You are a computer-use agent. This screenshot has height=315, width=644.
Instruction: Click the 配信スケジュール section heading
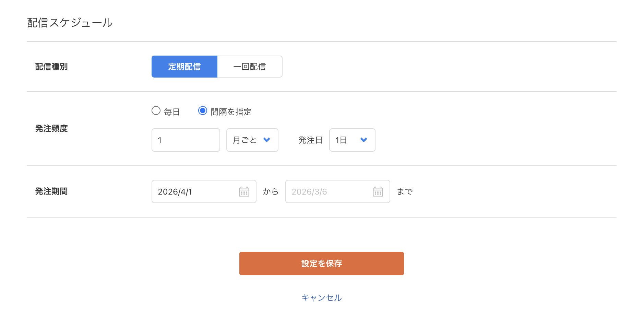69,22
